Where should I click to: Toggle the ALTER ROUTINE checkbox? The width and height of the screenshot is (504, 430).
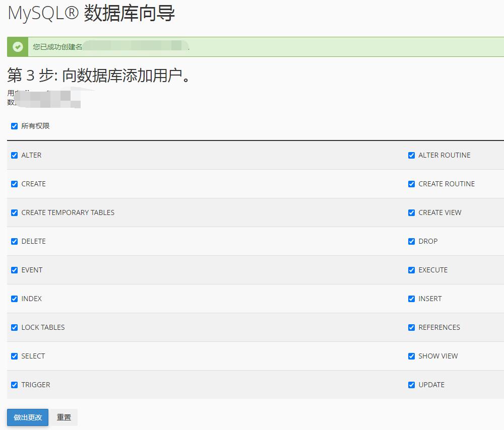pos(411,155)
